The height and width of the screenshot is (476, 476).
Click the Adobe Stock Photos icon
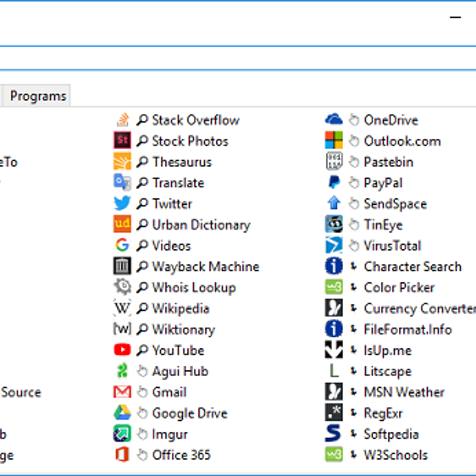(122, 141)
